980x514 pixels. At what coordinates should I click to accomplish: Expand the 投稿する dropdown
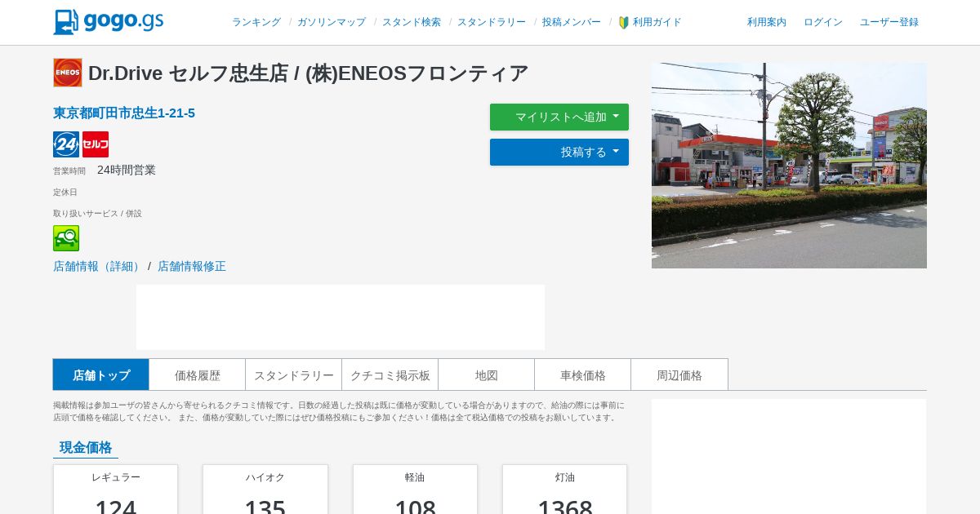(559, 152)
